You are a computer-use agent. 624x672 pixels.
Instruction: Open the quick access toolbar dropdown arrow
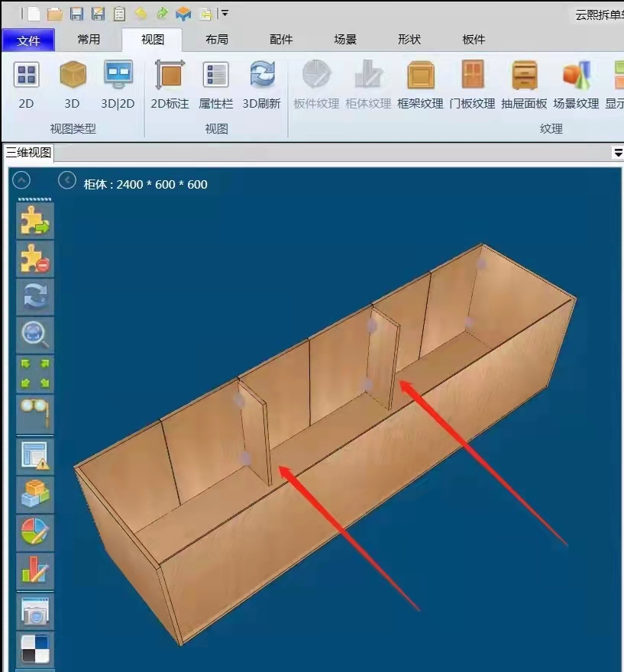pos(225,14)
